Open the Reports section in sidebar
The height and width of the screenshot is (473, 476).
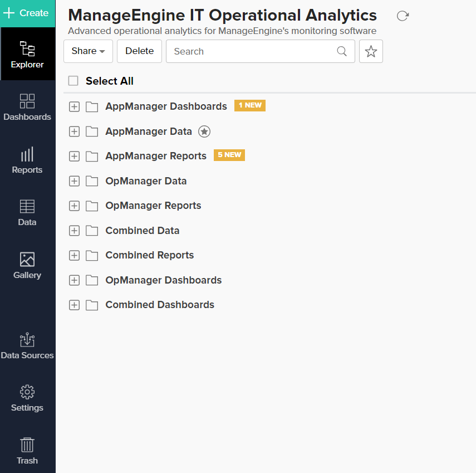pyautogui.click(x=27, y=160)
